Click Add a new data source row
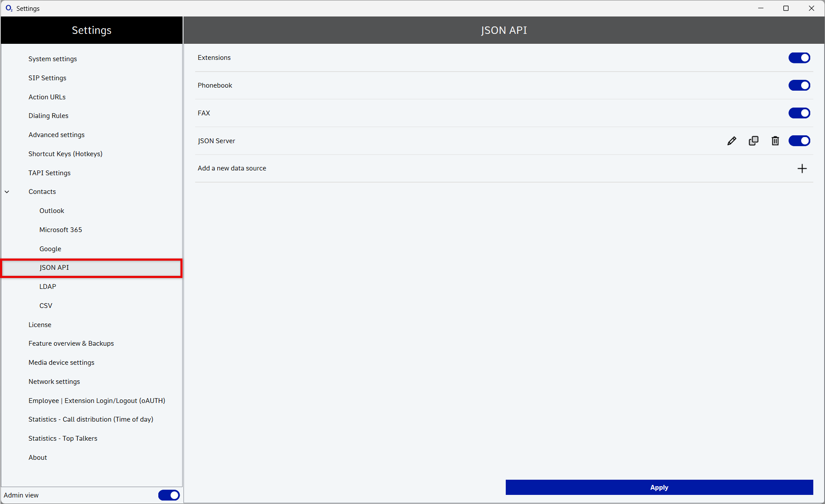The image size is (825, 504). (232, 168)
